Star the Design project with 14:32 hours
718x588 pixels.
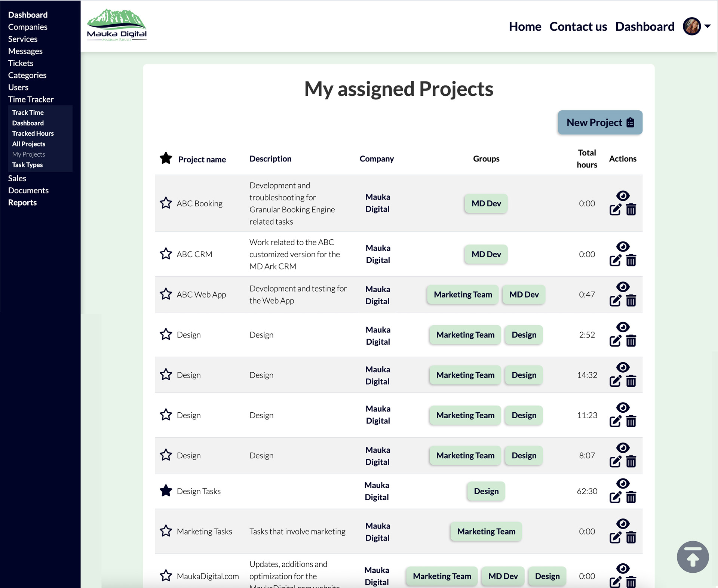click(166, 375)
